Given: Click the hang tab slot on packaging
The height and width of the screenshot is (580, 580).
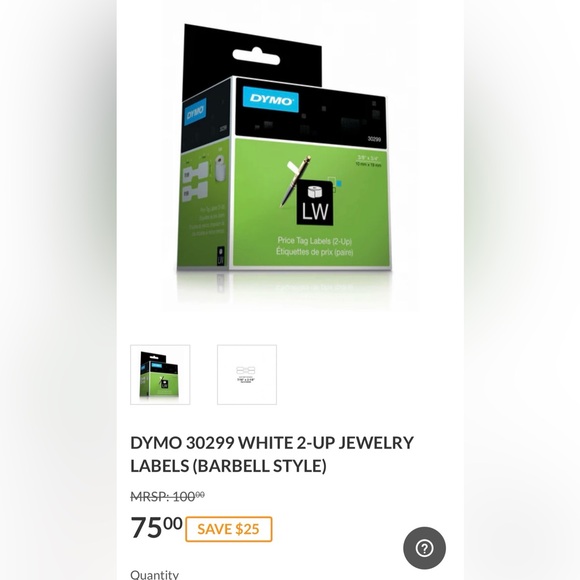Looking at the screenshot, I should click(x=256, y=56).
